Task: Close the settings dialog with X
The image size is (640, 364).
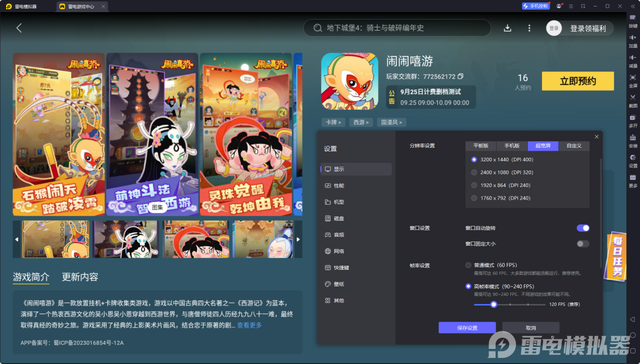Action: coord(597,137)
